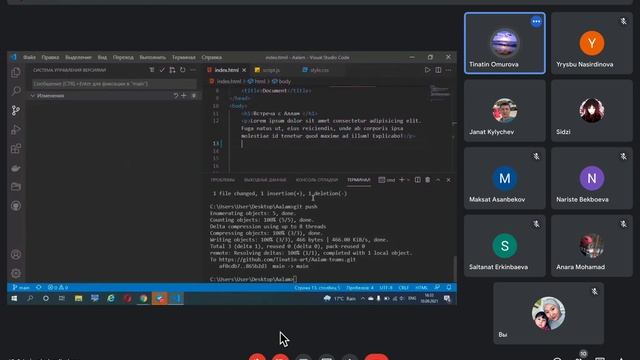The width and height of the screenshot is (640, 360).
Task: Click the Windows Start button in shared taskbar
Action: (x=14, y=298)
